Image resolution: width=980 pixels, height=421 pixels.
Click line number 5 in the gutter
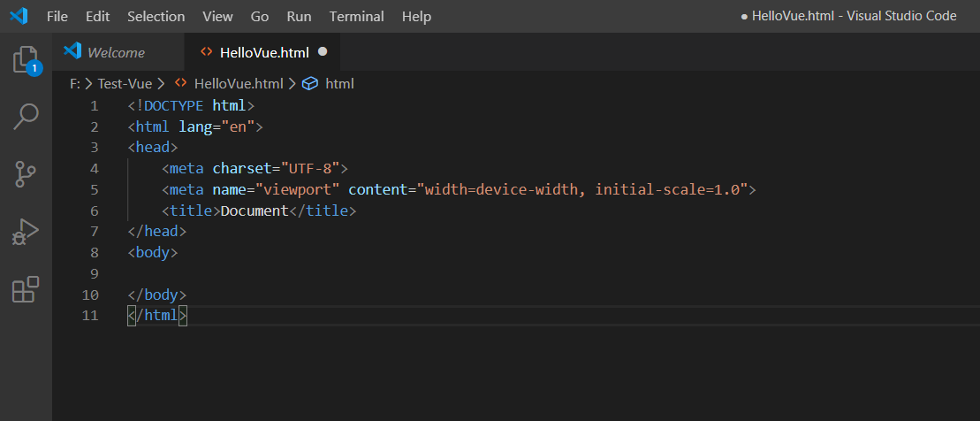(95, 189)
